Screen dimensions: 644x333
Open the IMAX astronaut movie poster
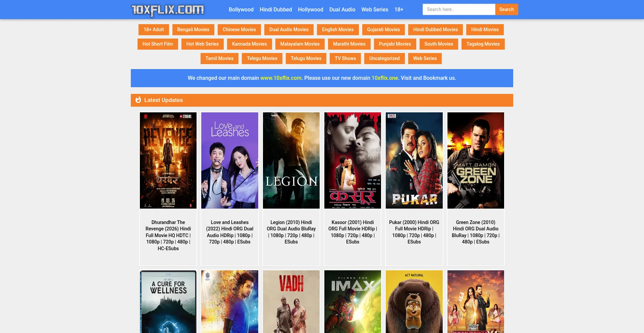[353, 302]
